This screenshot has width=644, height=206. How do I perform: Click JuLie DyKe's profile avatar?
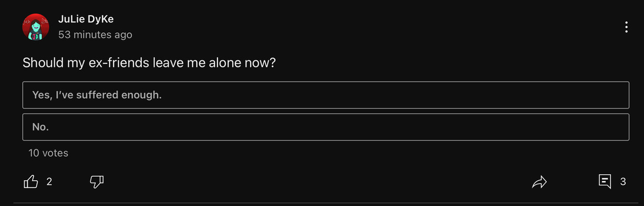coord(36,27)
